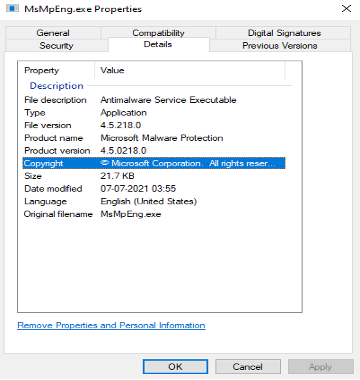Select the Date modified row
The width and height of the screenshot is (360, 380).
click(154, 189)
